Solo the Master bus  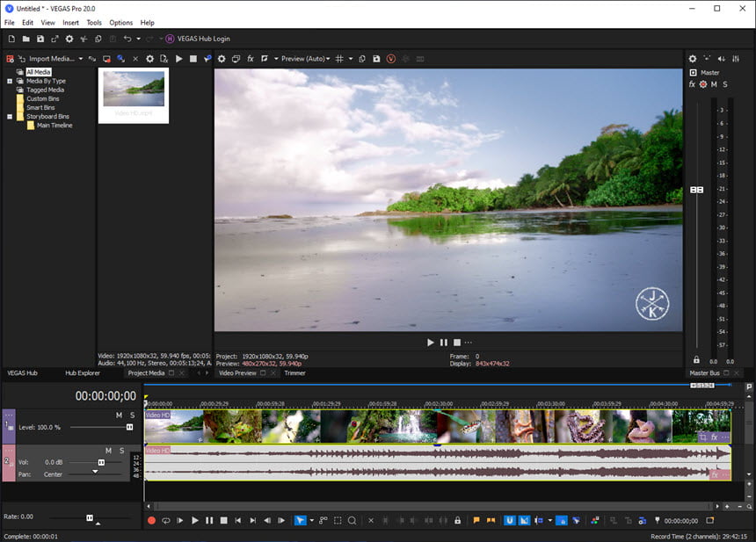coord(725,84)
